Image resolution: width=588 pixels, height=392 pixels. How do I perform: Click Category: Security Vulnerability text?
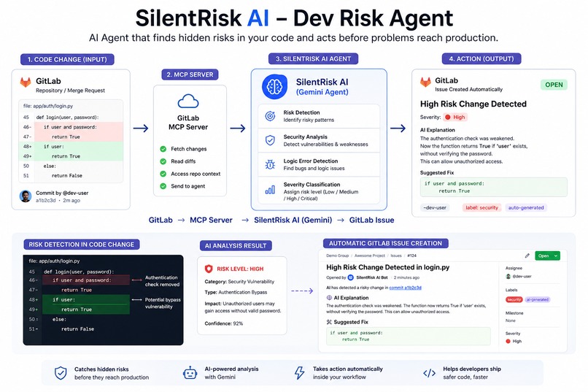tap(239, 281)
